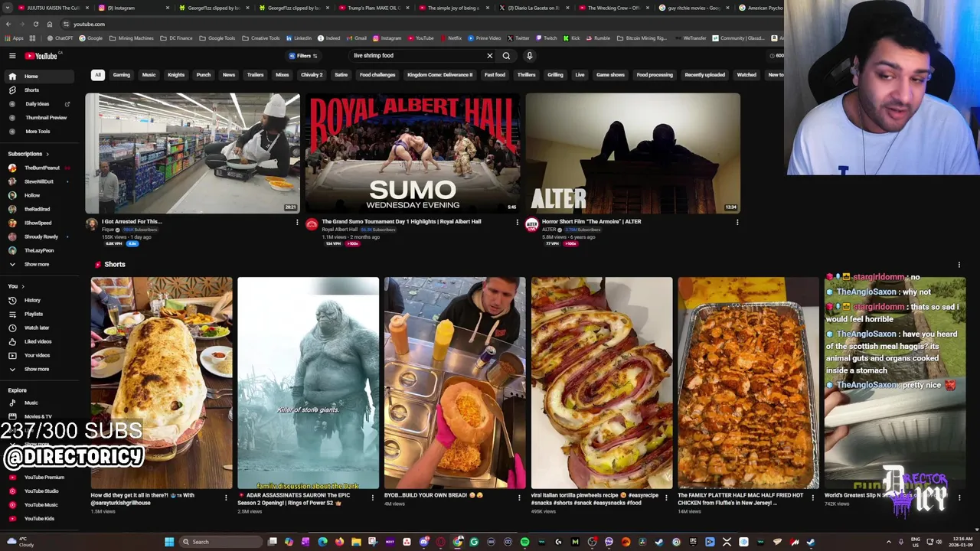Select the Gaming filter chip
Screen dimensions: 980x551
coord(122,75)
